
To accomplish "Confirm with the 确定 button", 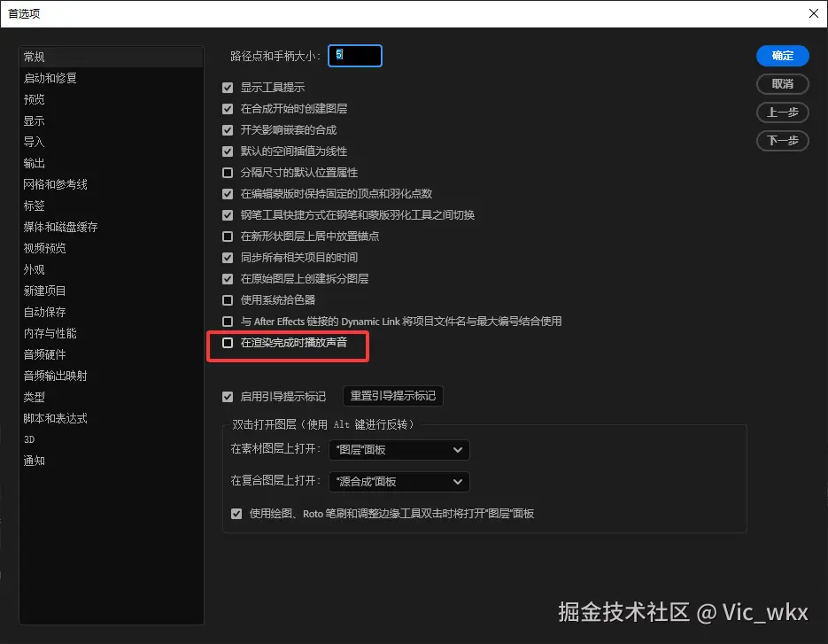I will [x=783, y=56].
